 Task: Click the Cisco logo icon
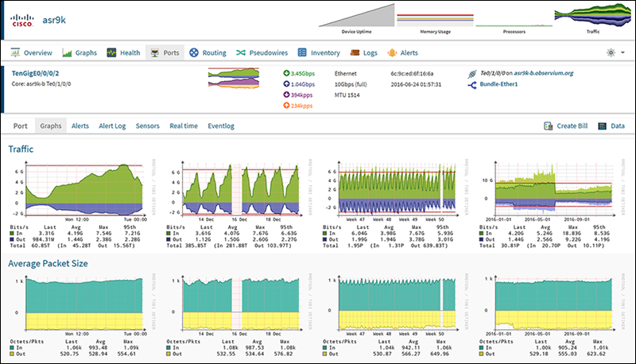tap(22, 21)
